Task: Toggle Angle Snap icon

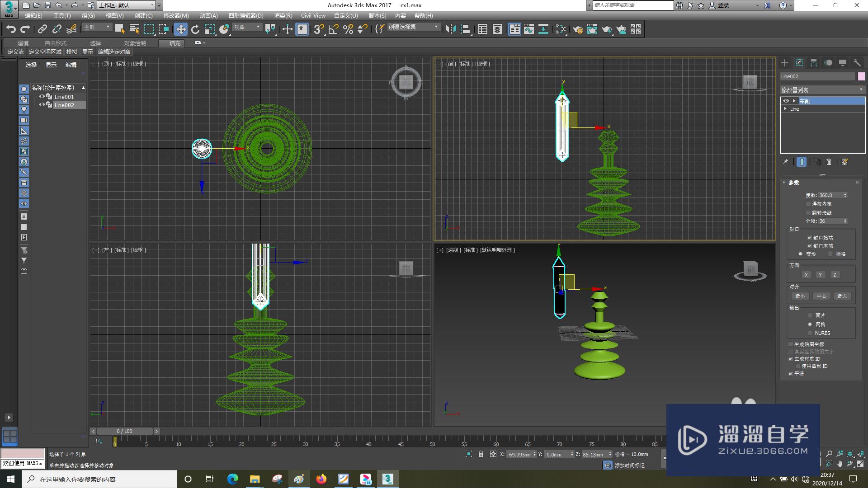Action: pos(334,29)
